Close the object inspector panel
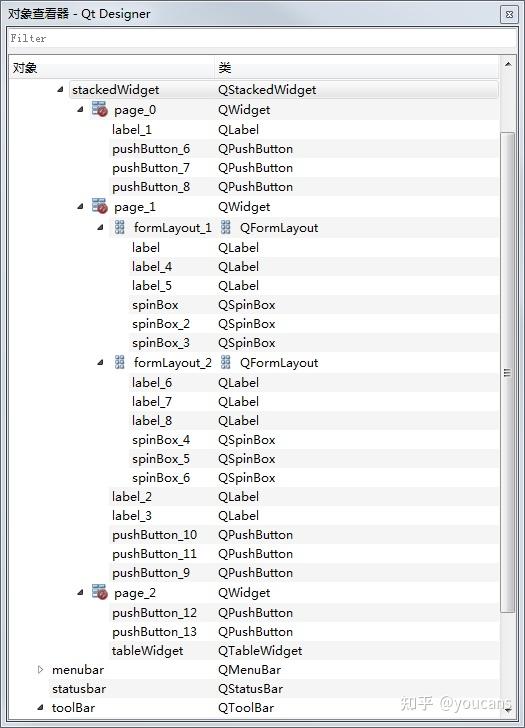 (509, 14)
